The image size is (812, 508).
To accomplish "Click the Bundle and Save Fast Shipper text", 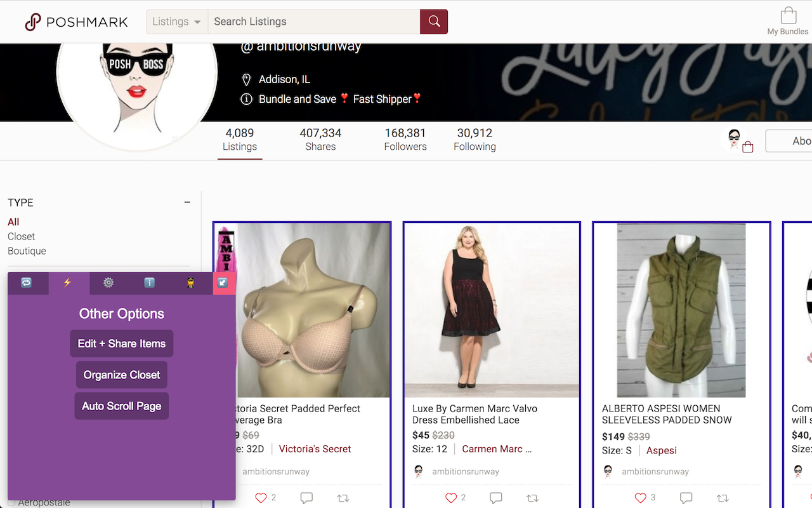I will (340, 99).
